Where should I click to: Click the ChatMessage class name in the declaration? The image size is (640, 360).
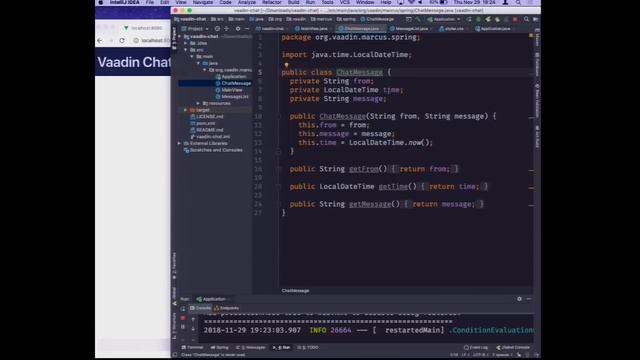tap(359, 72)
